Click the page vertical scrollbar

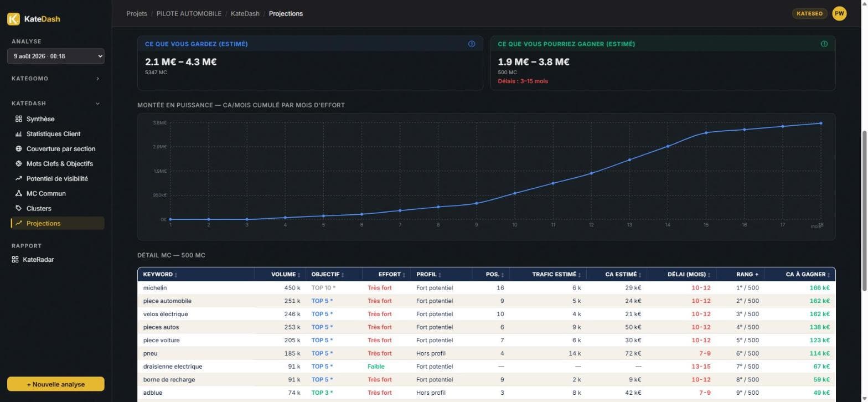tap(864, 210)
